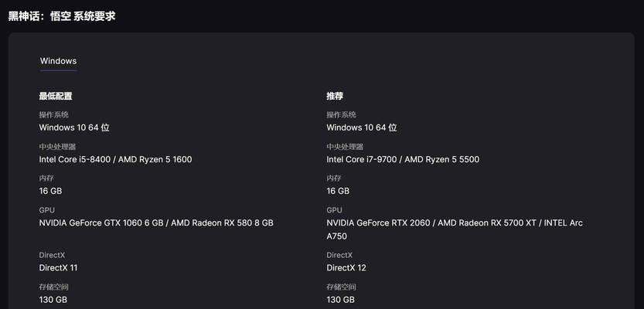
Task: Click the 操作系统 label under 推荐
Action: [341, 115]
